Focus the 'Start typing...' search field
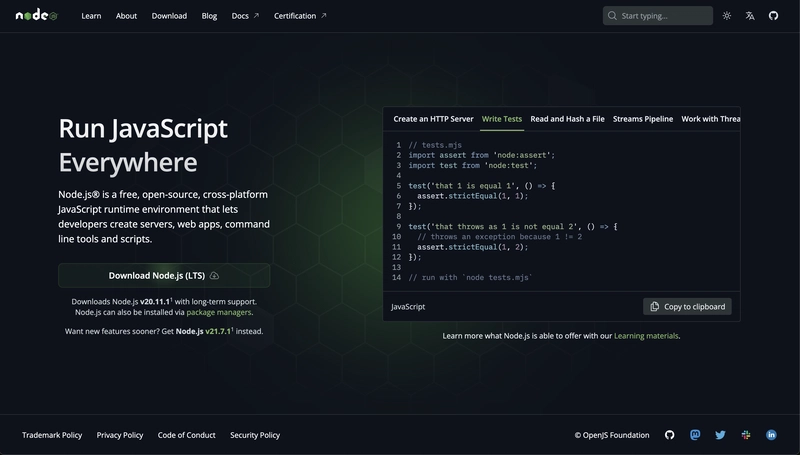Viewport: 800px width, 455px height. click(658, 16)
